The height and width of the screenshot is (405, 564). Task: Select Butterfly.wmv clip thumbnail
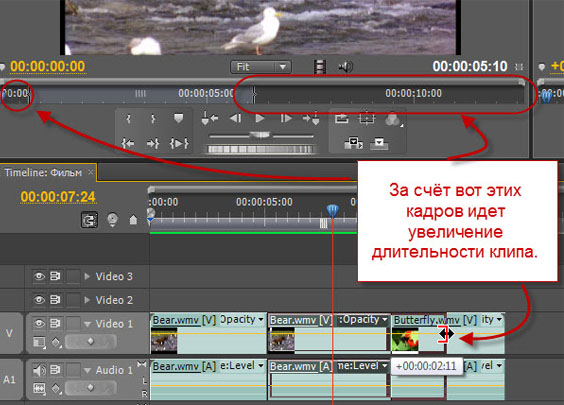[405, 340]
